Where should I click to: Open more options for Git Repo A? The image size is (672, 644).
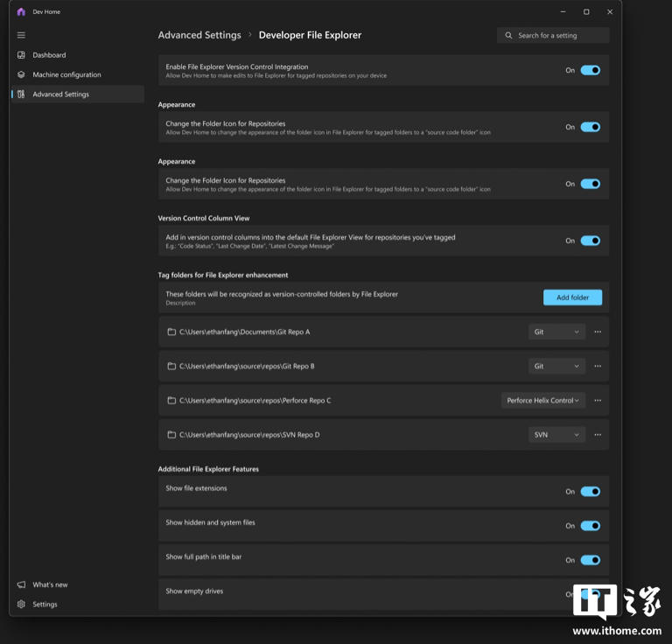point(598,332)
